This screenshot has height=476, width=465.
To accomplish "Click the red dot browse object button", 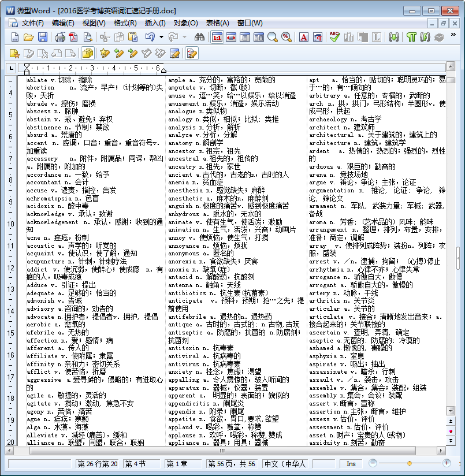I will 451,431.
